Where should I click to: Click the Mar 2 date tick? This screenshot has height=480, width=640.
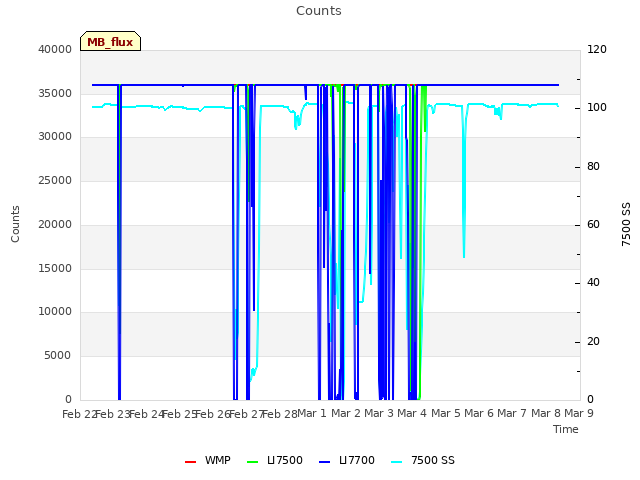coord(346,414)
